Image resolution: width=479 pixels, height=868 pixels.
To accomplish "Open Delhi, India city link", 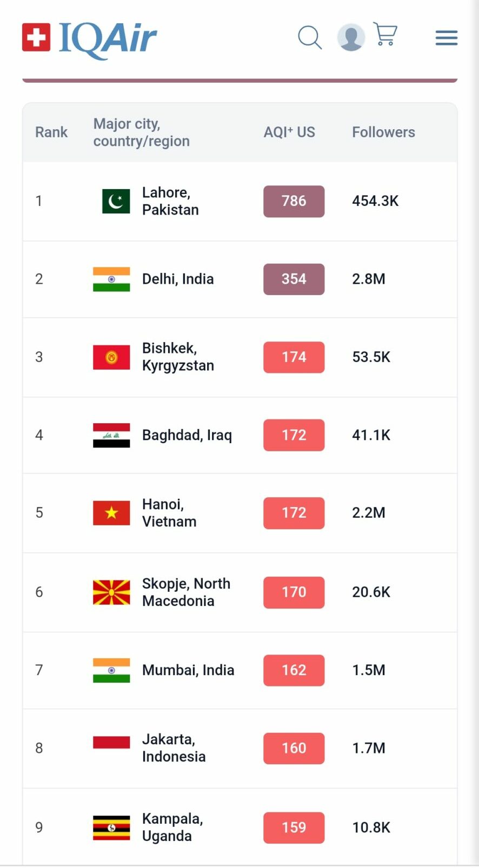I will [x=178, y=279].
